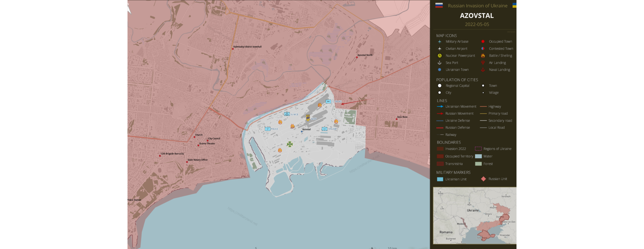Click the Regional Capital white circle legend icon
This screenshot has height=249, width=644.
click(x=440, y=86)
